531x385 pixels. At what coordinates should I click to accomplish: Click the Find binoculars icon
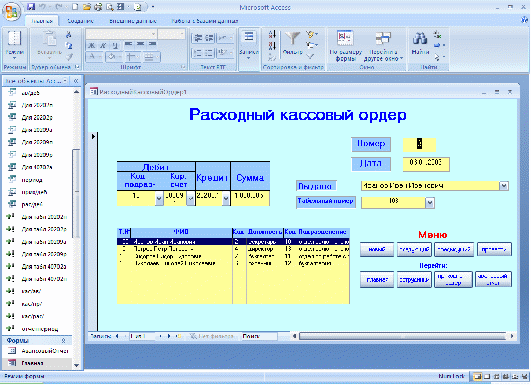(420, 39)
